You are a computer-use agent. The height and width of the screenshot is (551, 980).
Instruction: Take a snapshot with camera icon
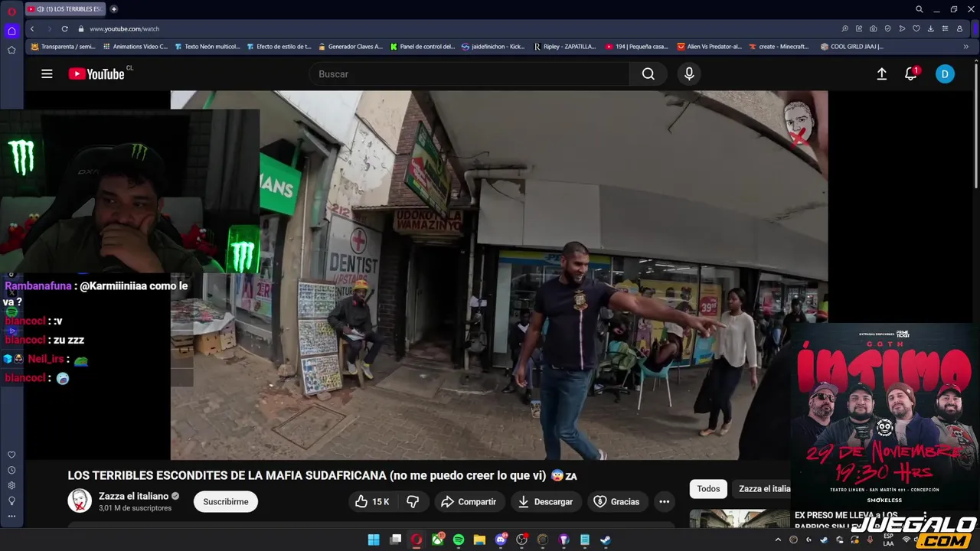click(874, 28)
